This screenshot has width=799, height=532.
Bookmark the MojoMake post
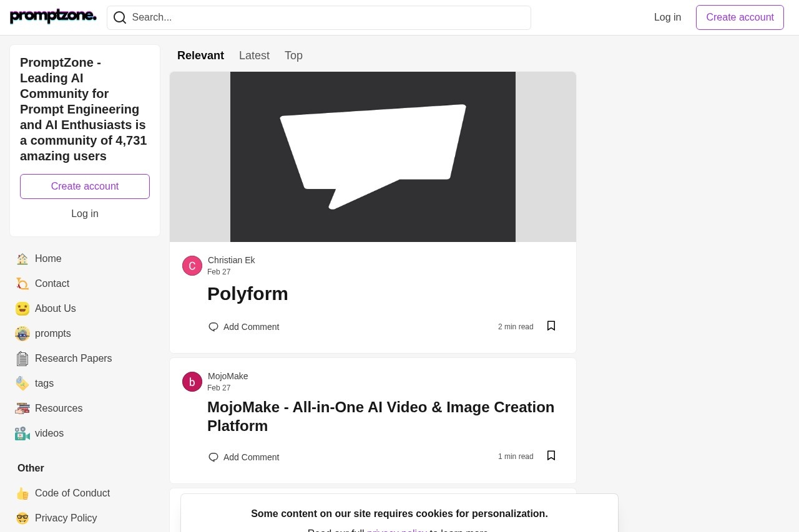[551, 456]
